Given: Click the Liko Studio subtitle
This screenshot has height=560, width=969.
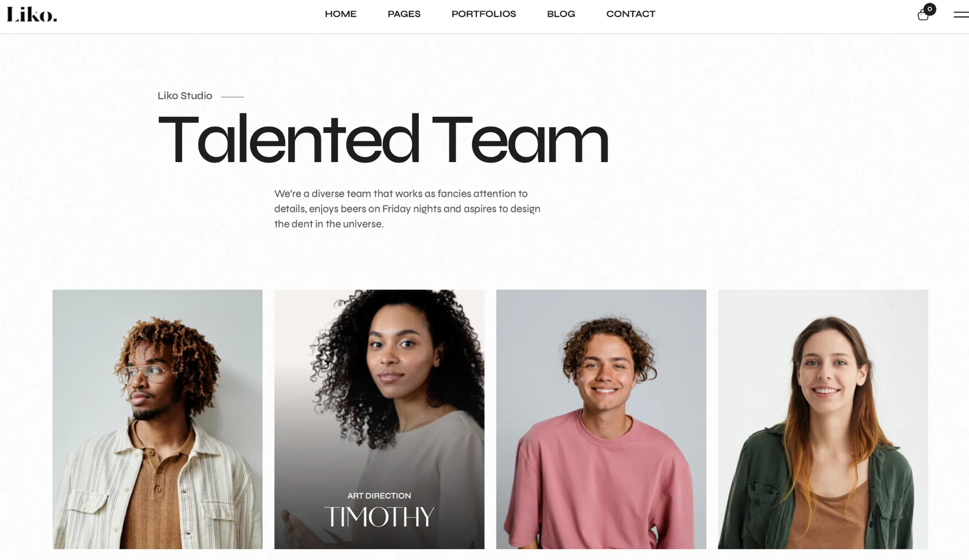Looking at the screenshot, I should click(185, 96).
